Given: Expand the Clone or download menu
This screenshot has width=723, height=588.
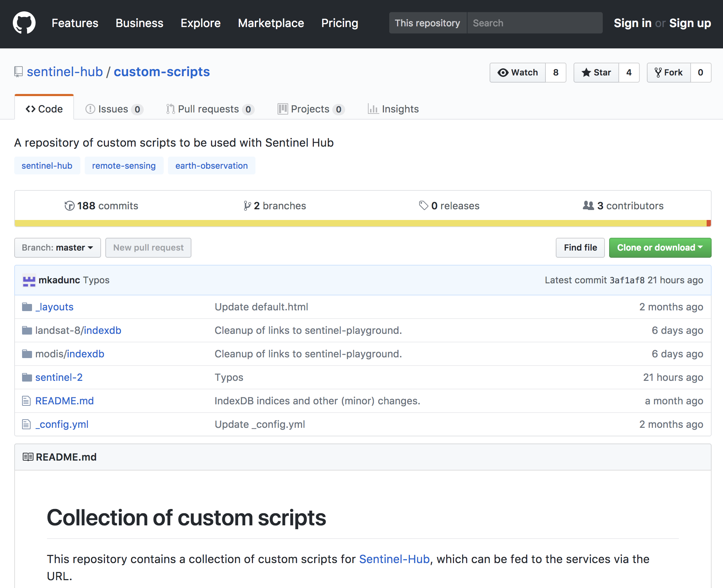Looking at the screenshot, I should tap(660, 248).
